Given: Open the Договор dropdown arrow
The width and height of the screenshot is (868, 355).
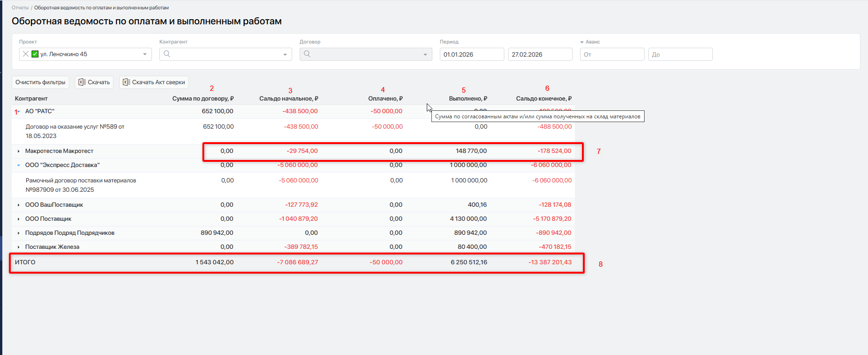Looking at the screenshot, I should pyautogui.click(x=425, y=55).
